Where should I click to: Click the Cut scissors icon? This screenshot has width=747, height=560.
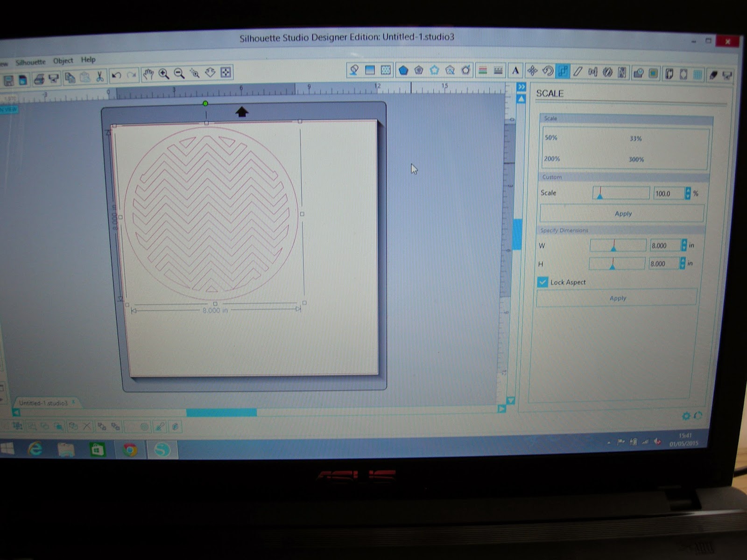point(100,76)
